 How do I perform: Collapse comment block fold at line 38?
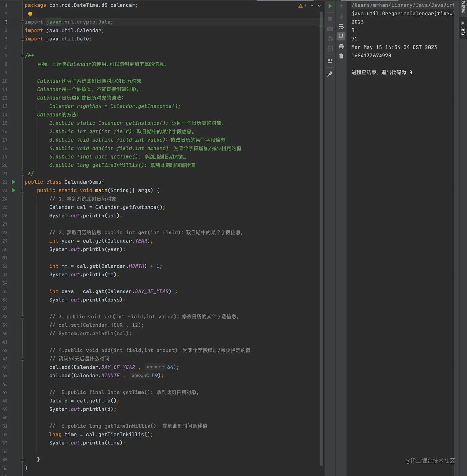pos(23,317)
